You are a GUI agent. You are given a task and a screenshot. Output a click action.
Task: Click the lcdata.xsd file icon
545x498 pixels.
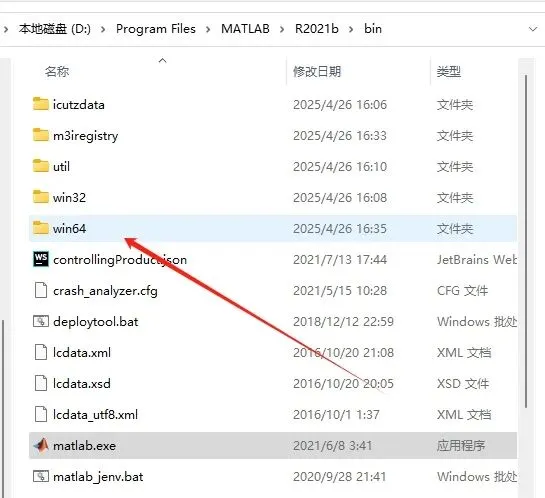point(41,383)
